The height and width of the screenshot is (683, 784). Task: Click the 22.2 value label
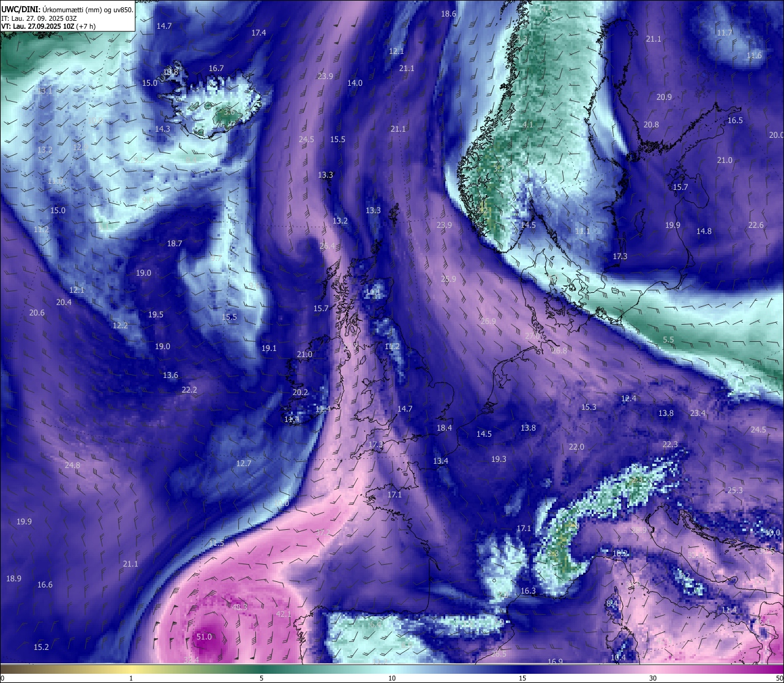(x=189, y=390)
